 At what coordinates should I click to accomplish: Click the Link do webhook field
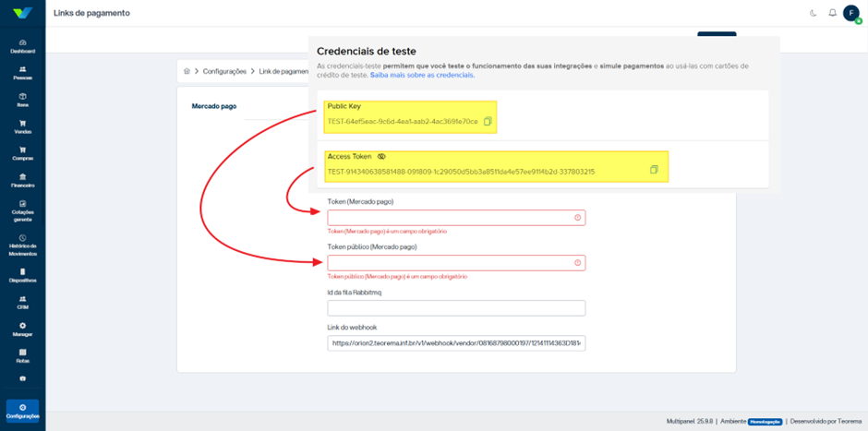(x=456, y=343)
